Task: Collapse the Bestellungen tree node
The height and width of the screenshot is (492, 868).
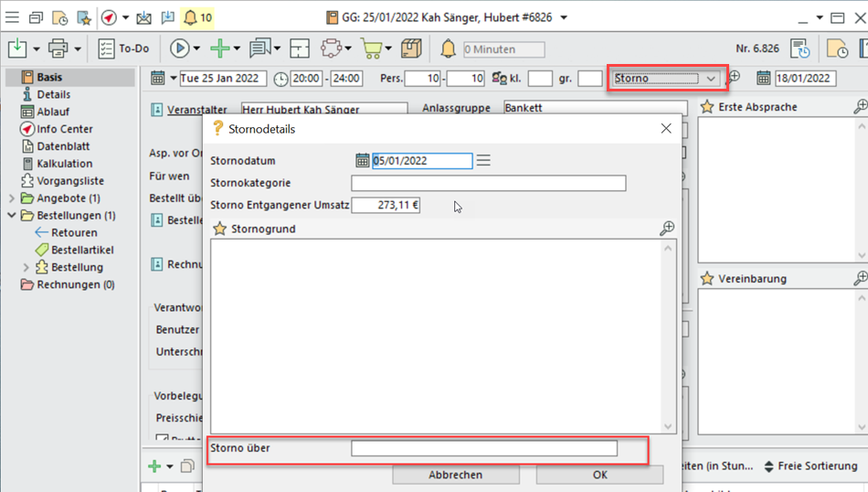Action: tap(12, 216)
